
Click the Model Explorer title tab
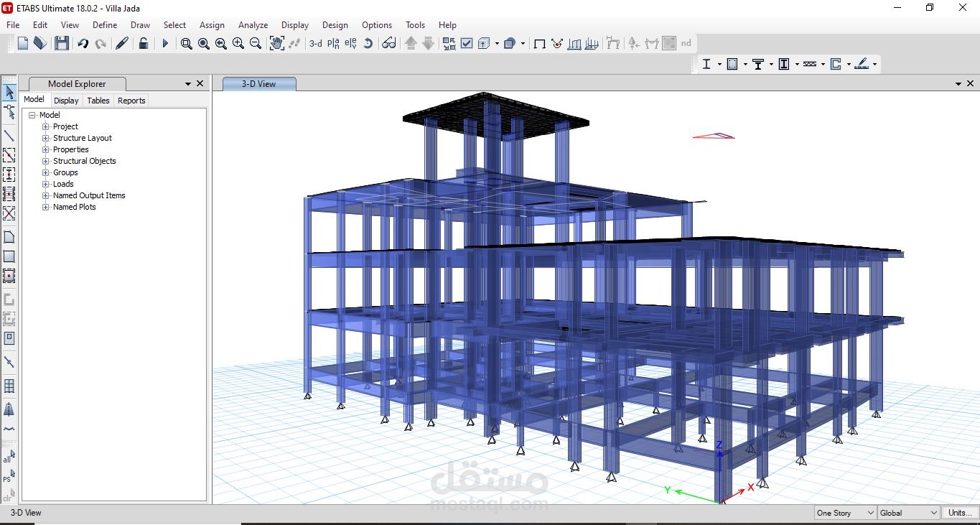click(x=77, y=84)
